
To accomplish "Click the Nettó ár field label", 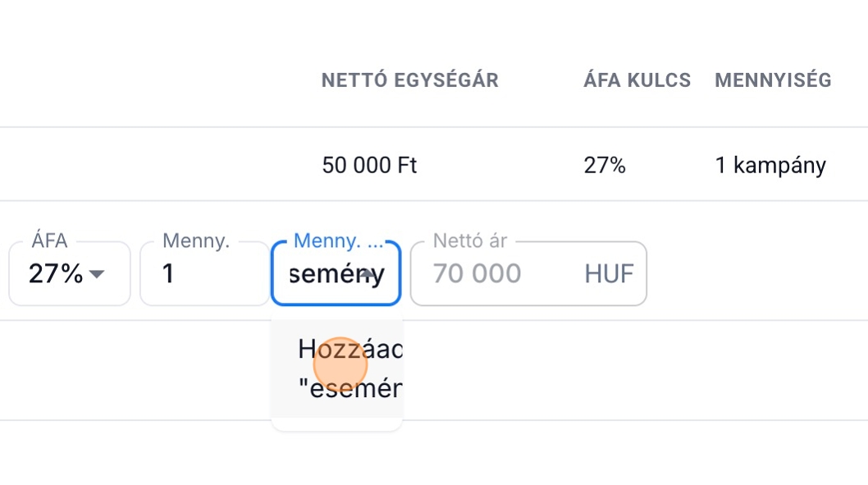I will point(470,240).
